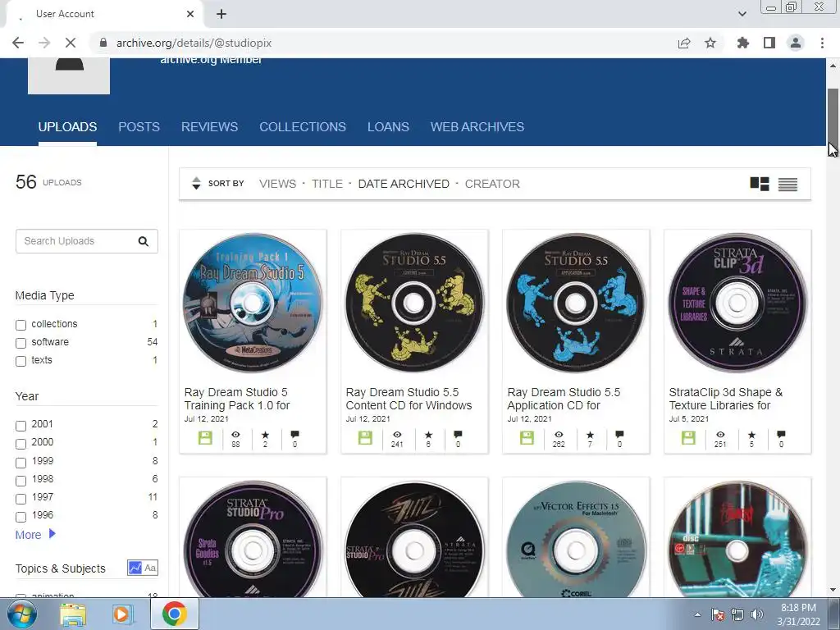Filter uploads by year 2001

tap(21, 426)
